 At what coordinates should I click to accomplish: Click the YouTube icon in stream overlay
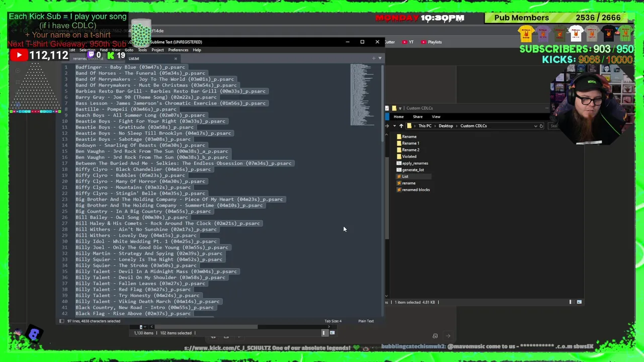[19, 55]
